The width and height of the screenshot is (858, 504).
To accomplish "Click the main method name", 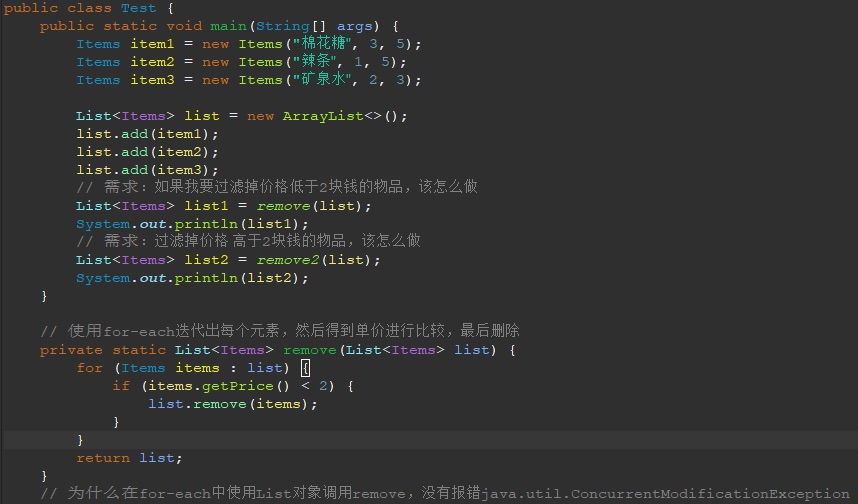I will tap(229, 26).
